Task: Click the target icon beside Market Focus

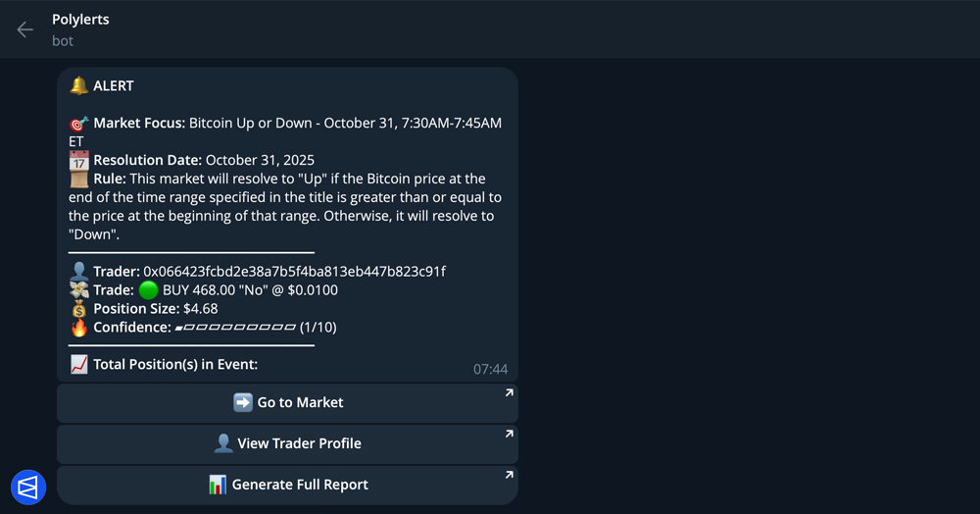Action: pos(79,124)
